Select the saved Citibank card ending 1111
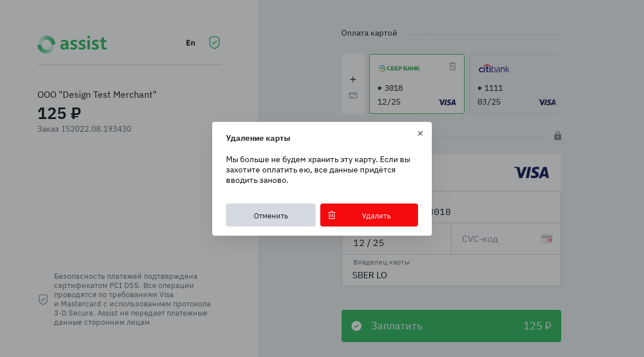 point(516,84)
